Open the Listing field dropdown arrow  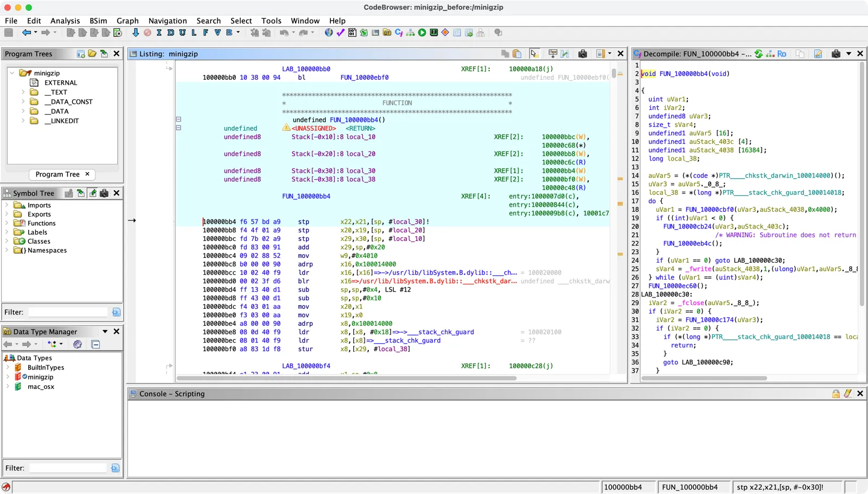coord(610,54)
